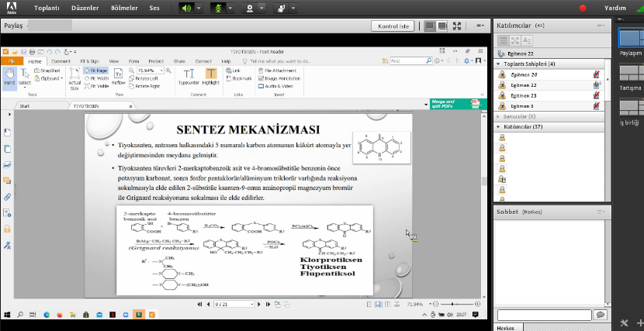The width and height of the screenshot is (644, 331).
Task: Choose the Actual Size view icon
Action: coord(74,78)
